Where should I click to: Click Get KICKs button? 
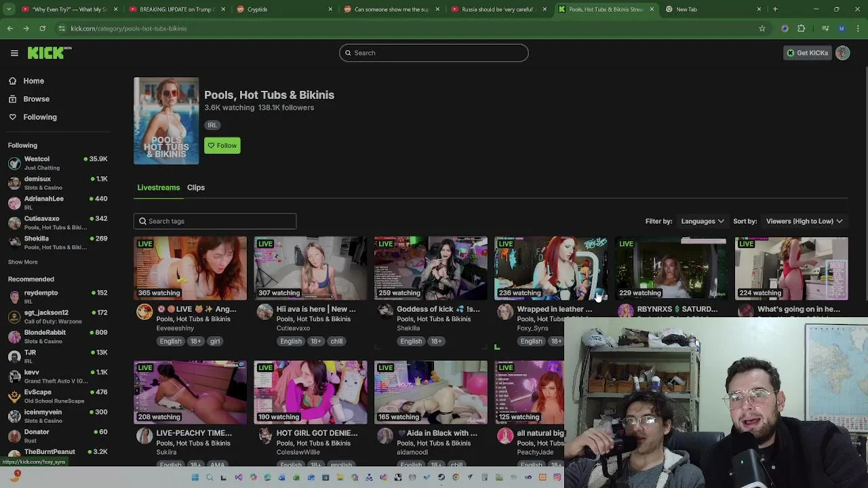pos(807,53)
